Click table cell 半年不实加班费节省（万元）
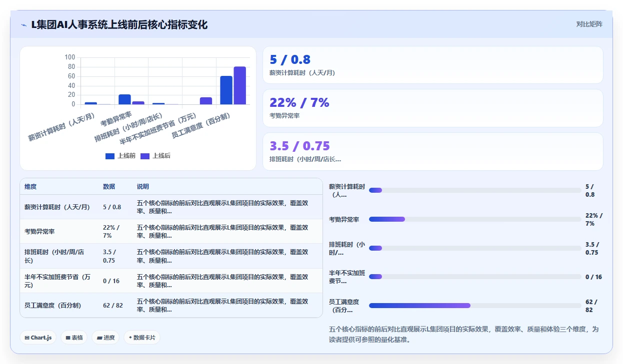This screenshot has height=364, width=623. click(59, 281)
